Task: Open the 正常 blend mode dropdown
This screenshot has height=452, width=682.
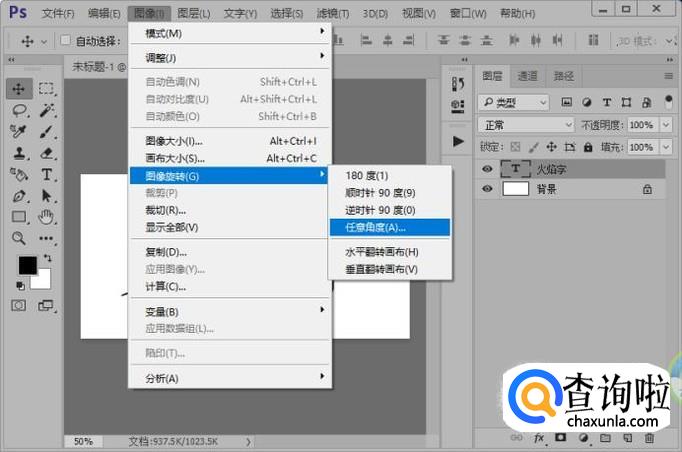Action: pos(523,125)
